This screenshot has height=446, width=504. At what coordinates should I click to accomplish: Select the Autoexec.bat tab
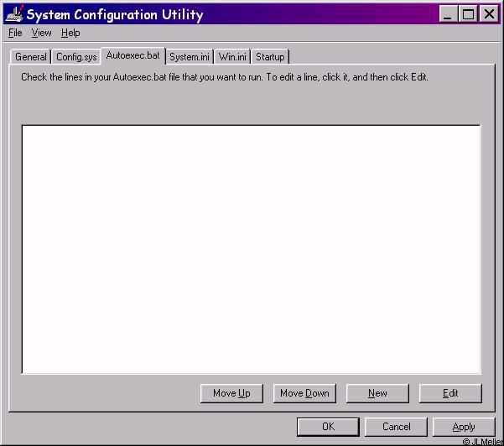pos(133,56)
